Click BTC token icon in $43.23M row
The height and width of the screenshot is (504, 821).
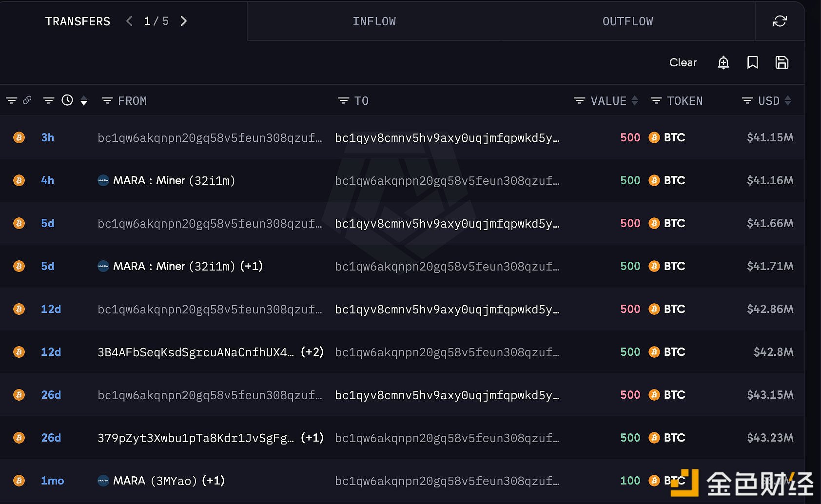[x=654, y=438]
